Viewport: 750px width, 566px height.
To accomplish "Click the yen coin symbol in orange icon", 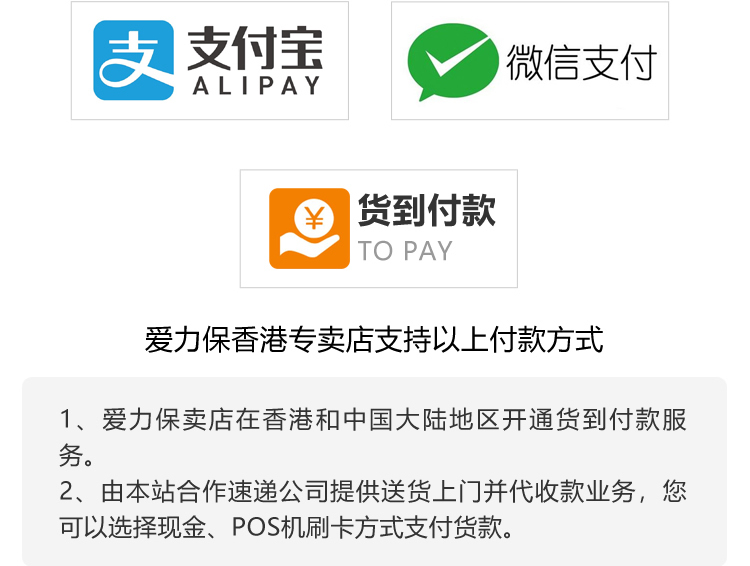I will (315, 219).
